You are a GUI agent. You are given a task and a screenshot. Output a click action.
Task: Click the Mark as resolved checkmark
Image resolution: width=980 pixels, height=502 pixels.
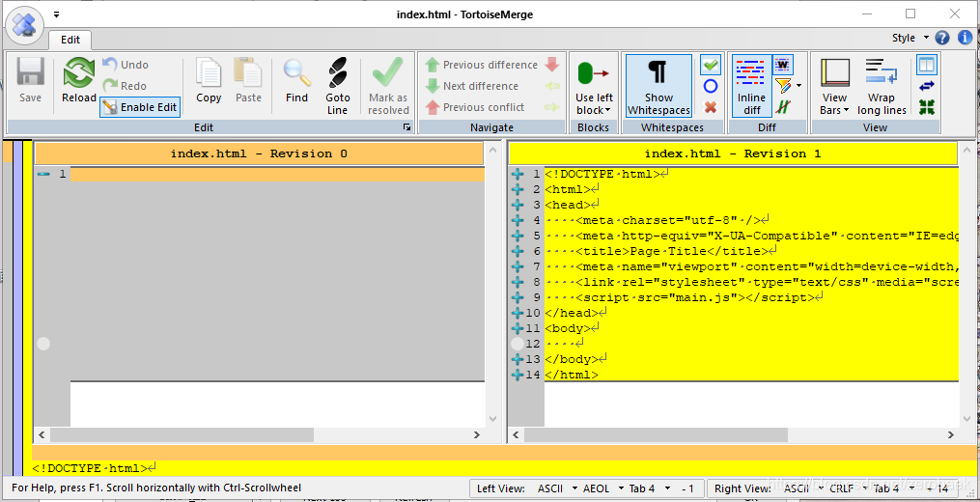point(388,86)
